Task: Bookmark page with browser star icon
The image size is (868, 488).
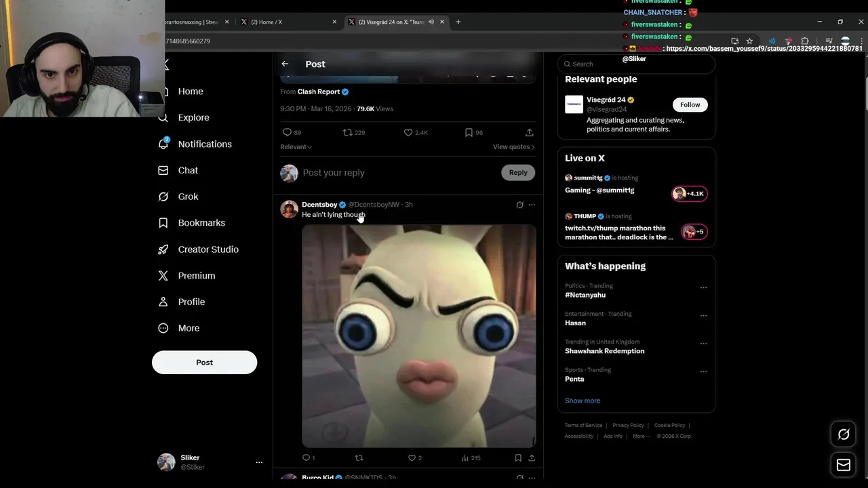Action: pos(749,41)
